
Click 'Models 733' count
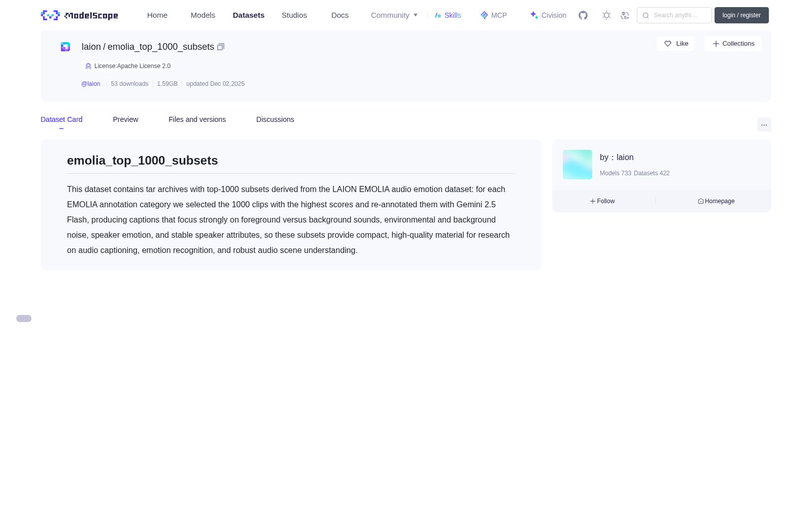pos(616,173)
